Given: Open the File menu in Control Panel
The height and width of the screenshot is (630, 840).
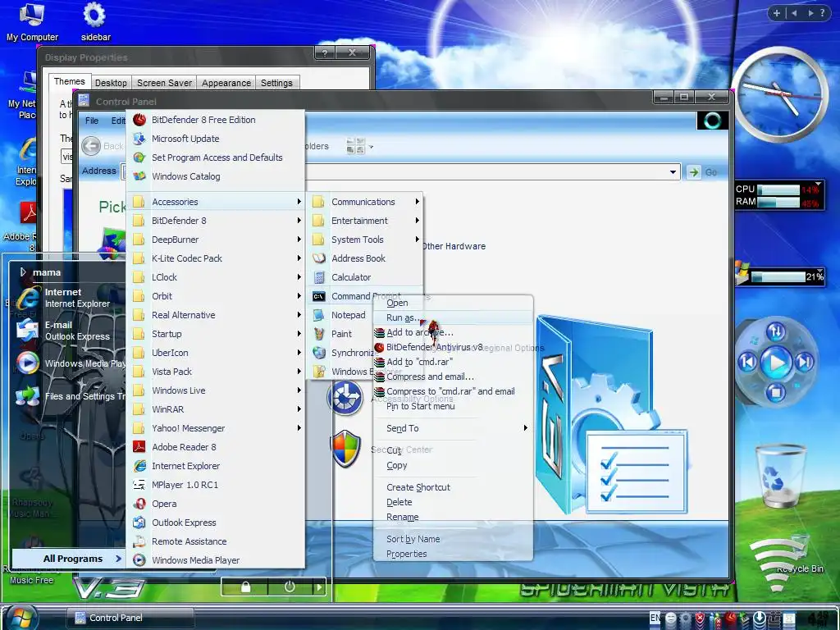Looking at the screenshot, I should click(x=92, y=121).
